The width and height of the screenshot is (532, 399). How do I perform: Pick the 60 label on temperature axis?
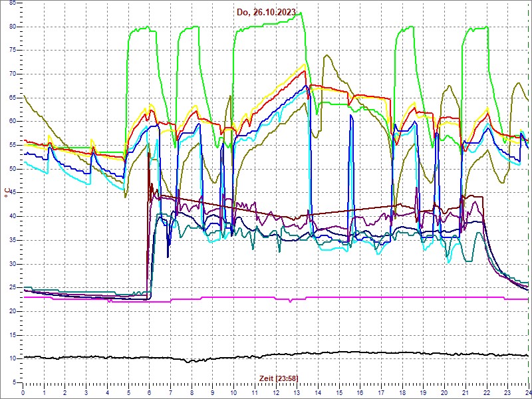point(12,122)
